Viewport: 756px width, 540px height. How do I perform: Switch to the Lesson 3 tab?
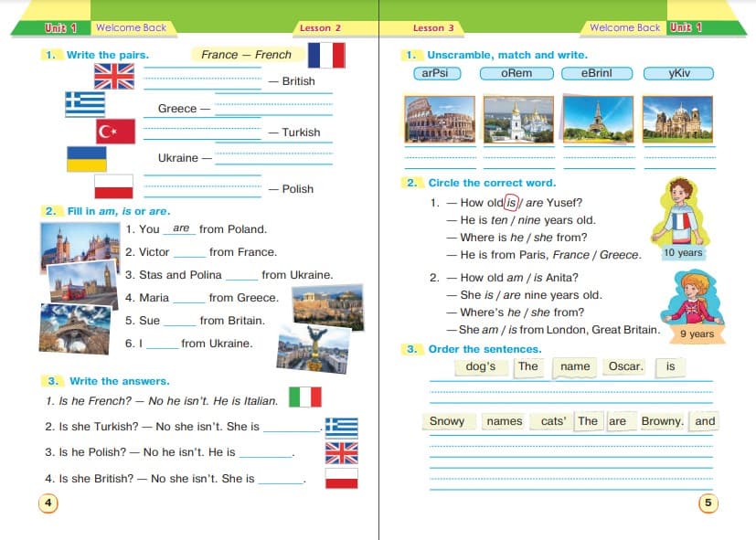(433, 28)
